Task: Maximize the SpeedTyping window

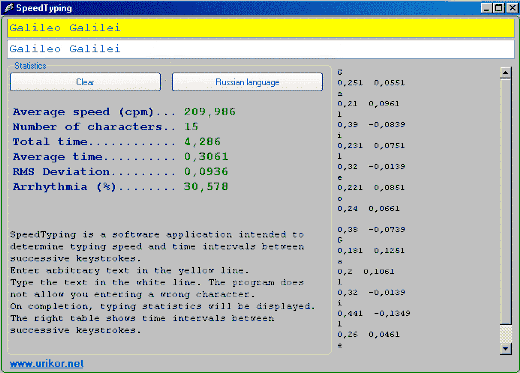Action: pyautogui.click(x=499, y=8)
